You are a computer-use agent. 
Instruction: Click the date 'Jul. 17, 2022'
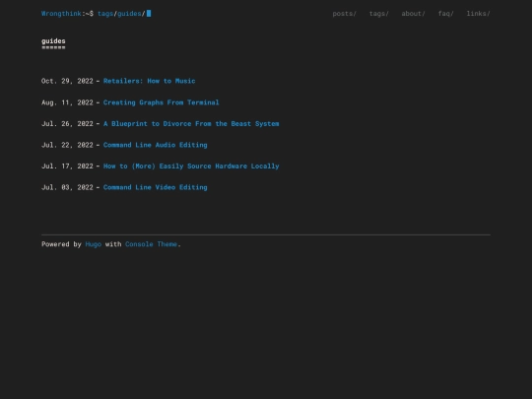tap(67, 166)
